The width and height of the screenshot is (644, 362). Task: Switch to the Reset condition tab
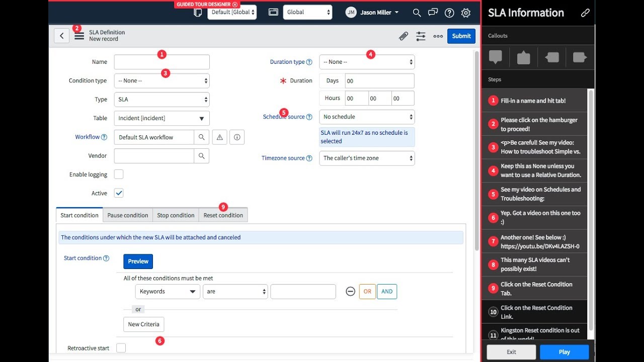tap(223, 215)
